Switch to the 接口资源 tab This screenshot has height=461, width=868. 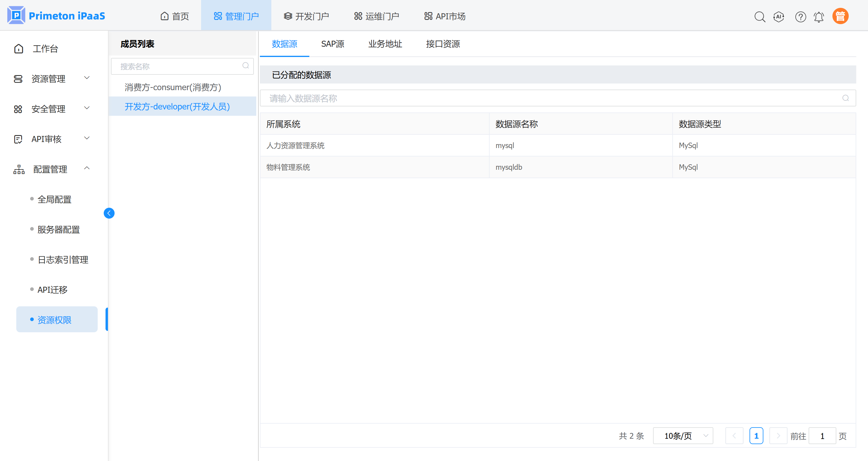pyautogui.click(x=442, y=44)
